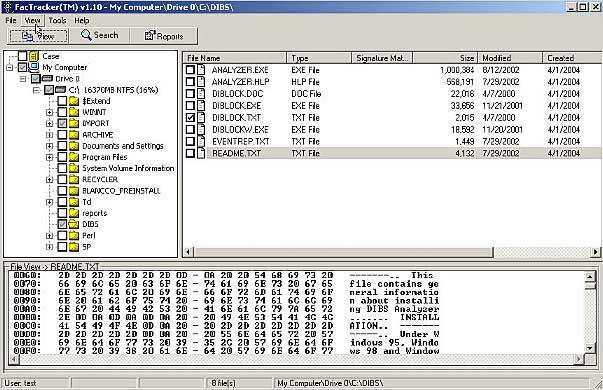Viewport: 603px width, 390px height.
Task: Click the BLANCCO_PREINSTALL folder icon
Action: (x=74, y=191)
